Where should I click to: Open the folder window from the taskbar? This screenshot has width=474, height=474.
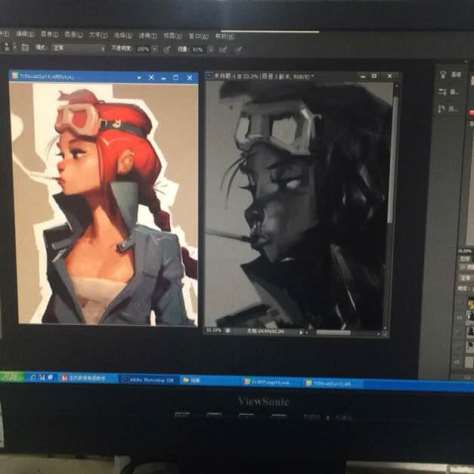[x=210, y=380]
